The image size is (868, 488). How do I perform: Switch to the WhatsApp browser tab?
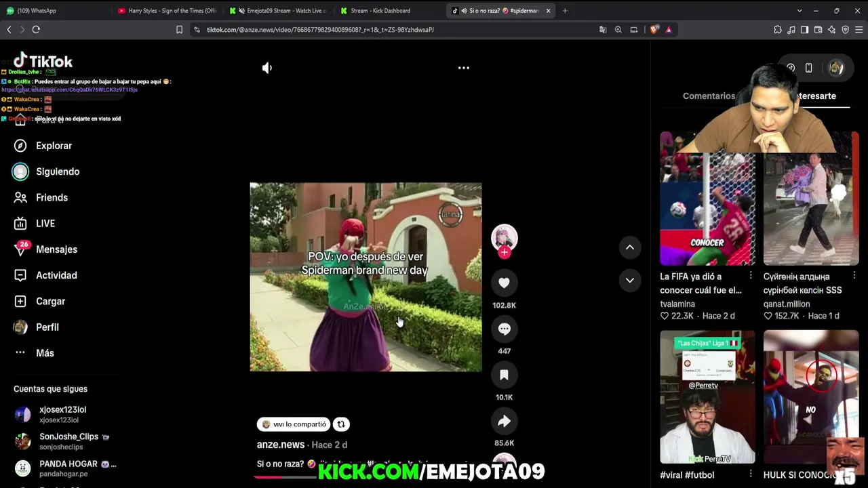(x=54, y=11)
